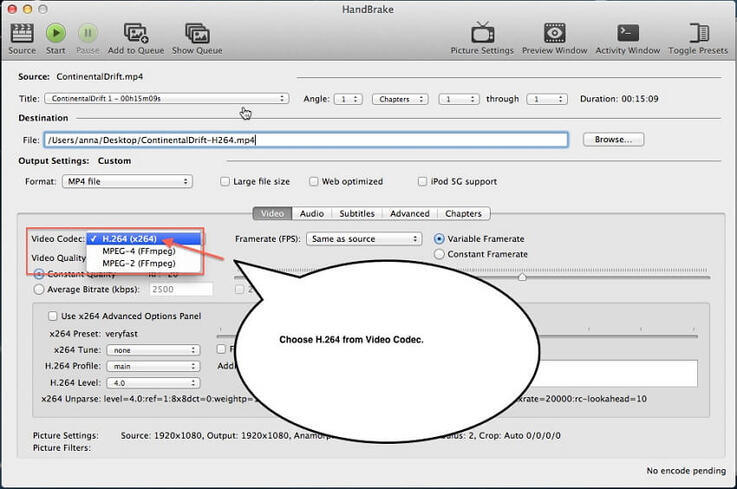Enable the Large file size checkbox
This screenshot has height=489, width=737.
pyautogui.click(x=225, y=181)
